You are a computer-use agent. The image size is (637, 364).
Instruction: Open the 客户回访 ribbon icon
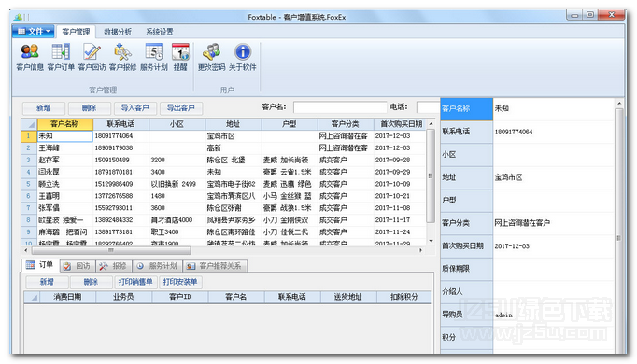tap(92, 57)
